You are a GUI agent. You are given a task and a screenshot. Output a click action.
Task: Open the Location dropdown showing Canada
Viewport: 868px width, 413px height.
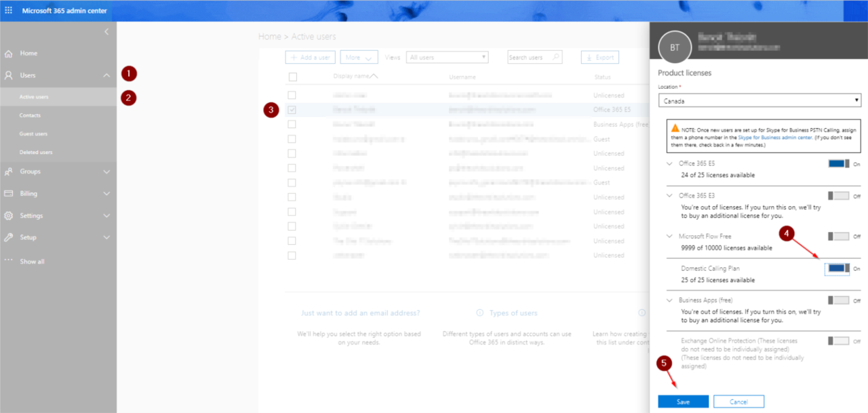(759, 100)
